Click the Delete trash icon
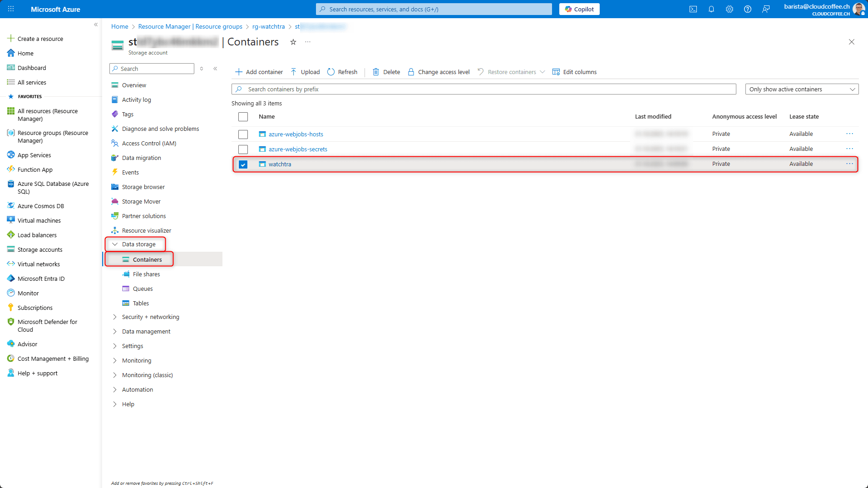 [376, 72]
